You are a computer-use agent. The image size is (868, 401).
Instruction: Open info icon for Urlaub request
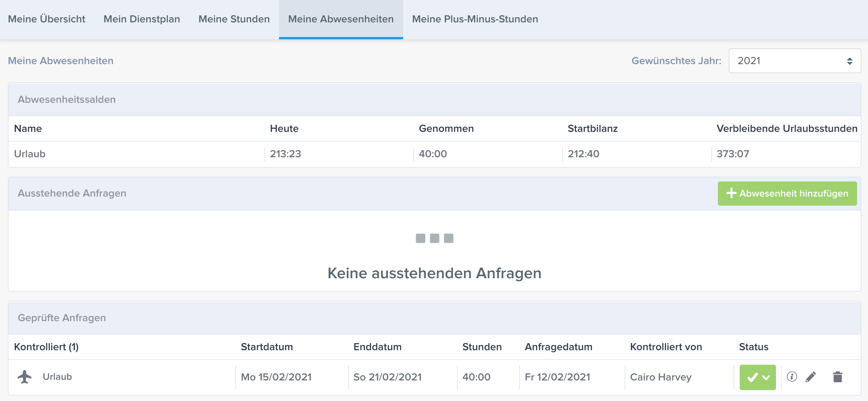coord(791,377)
